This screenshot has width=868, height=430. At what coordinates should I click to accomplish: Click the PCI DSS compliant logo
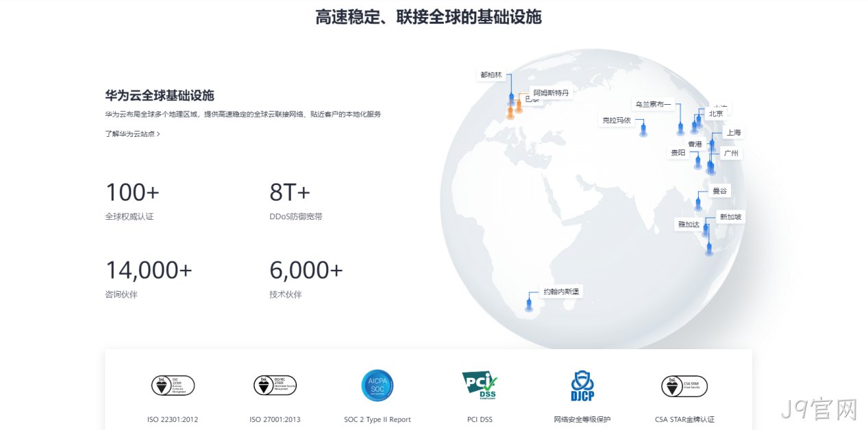click(480, 385)
